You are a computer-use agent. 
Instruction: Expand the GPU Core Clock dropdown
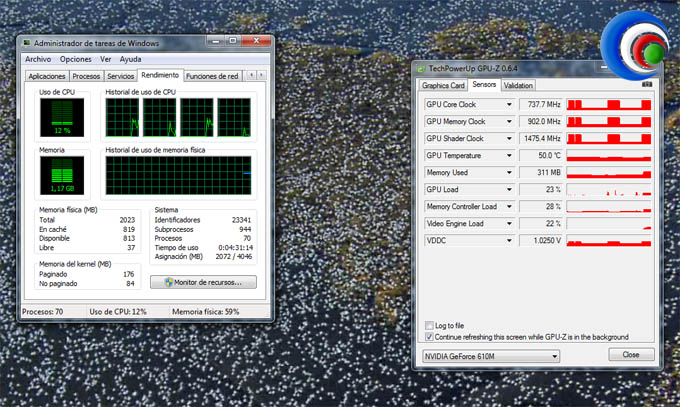(x=509, y=105)
